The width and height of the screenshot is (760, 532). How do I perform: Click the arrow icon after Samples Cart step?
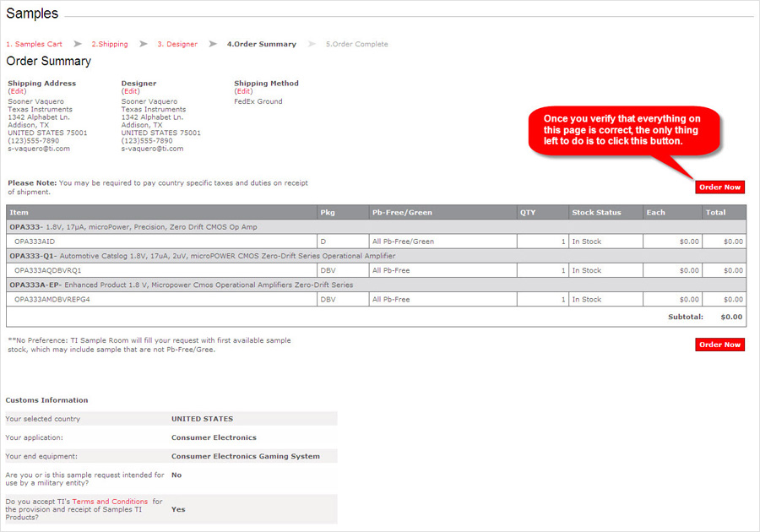[77, 44]
